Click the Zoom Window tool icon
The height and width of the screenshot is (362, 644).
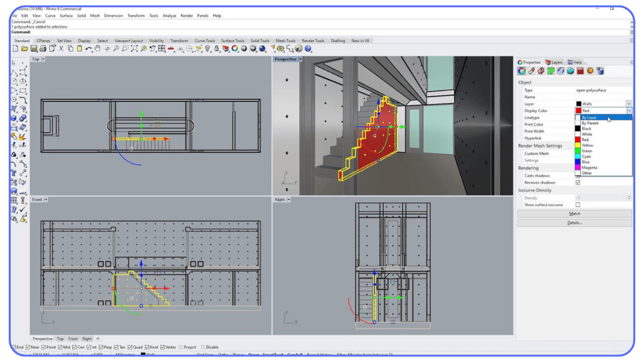click(125, 49)
